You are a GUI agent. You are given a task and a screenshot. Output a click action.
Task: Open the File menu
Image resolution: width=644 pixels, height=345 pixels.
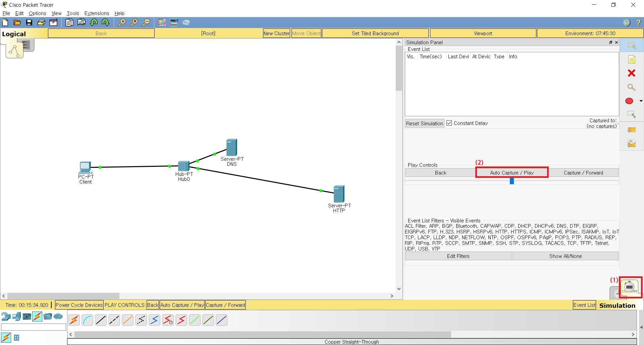[6, 13]
